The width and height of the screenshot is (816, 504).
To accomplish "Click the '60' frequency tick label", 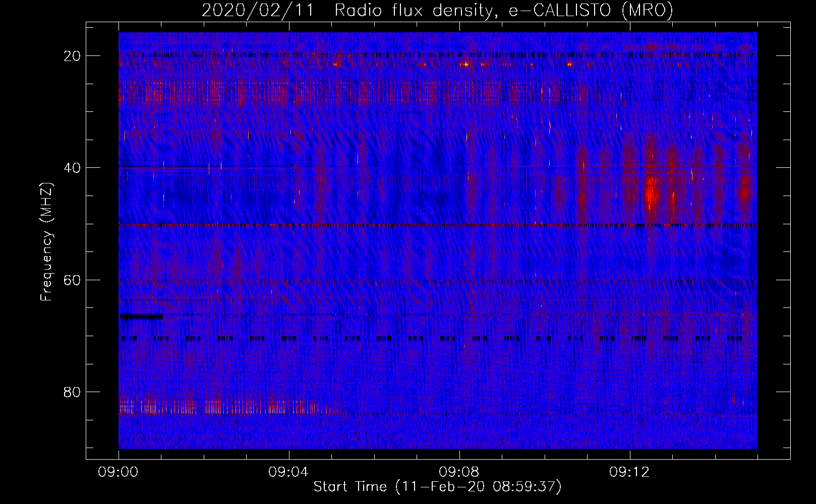I will tap(72, 280).
